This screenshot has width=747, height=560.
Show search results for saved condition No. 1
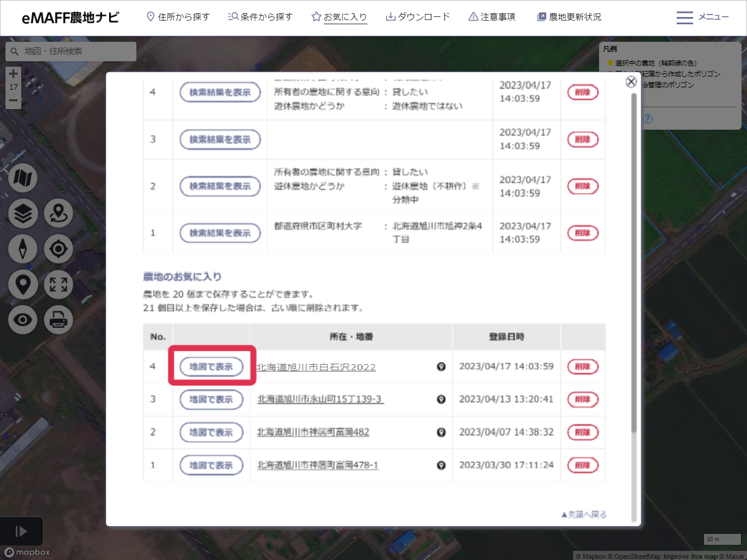[220, 233]
